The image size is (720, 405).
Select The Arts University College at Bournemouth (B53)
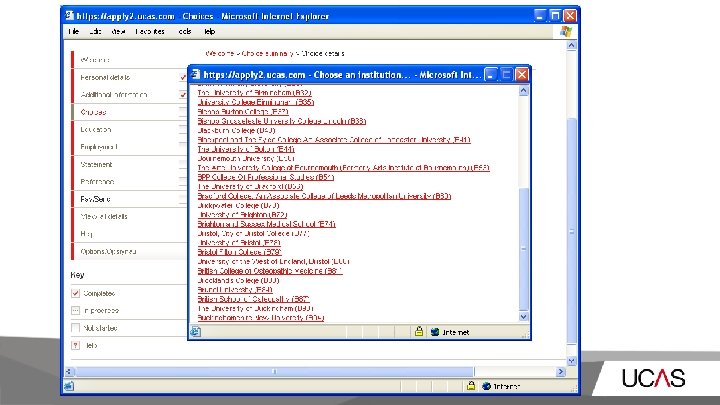pyautogui.click(x=343, y=168)
